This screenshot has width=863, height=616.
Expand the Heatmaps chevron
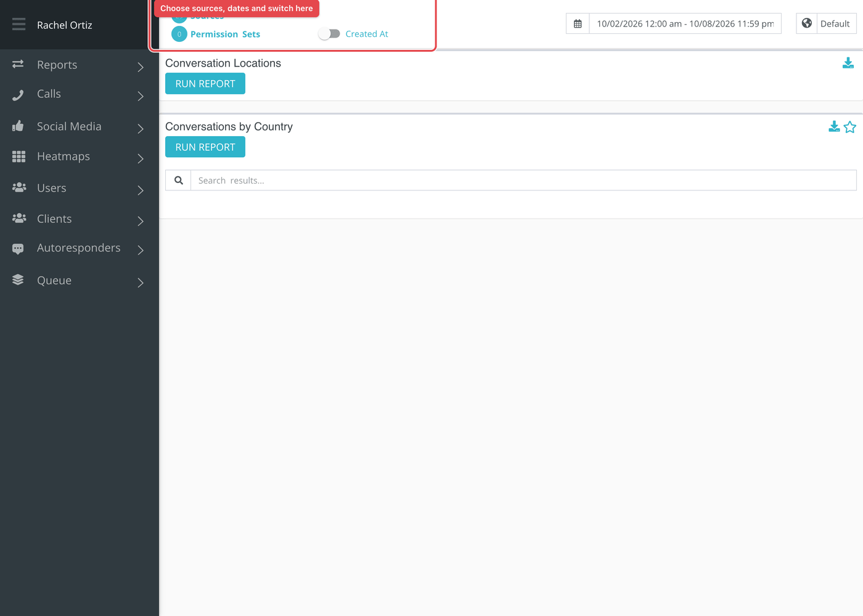click(x=141, y=158)
